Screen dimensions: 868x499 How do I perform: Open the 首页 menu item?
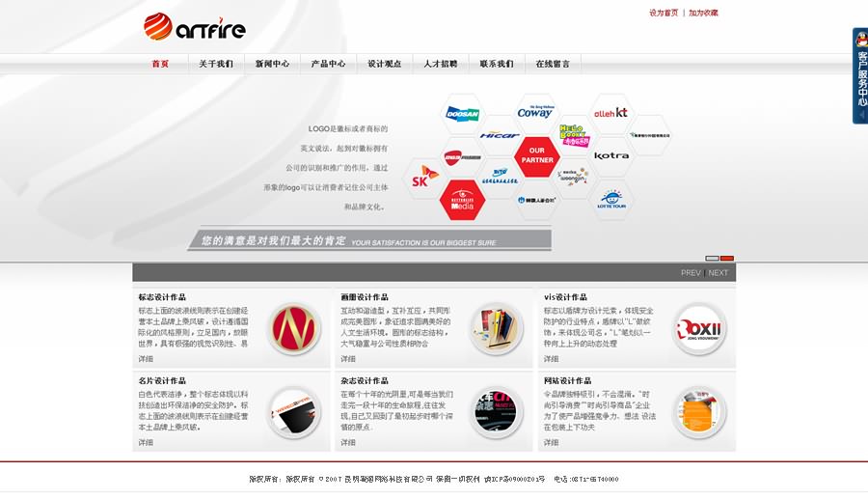coord(160,64)
